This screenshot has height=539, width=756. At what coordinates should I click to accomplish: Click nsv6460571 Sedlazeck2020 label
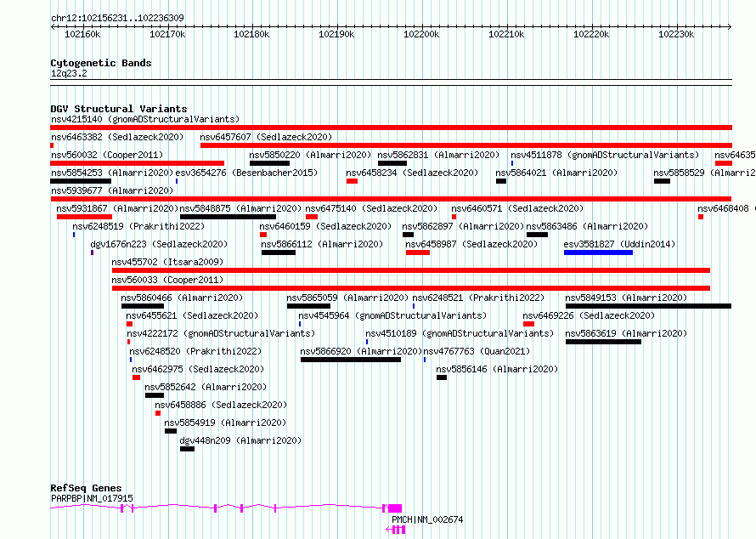(x=517, y=208)
